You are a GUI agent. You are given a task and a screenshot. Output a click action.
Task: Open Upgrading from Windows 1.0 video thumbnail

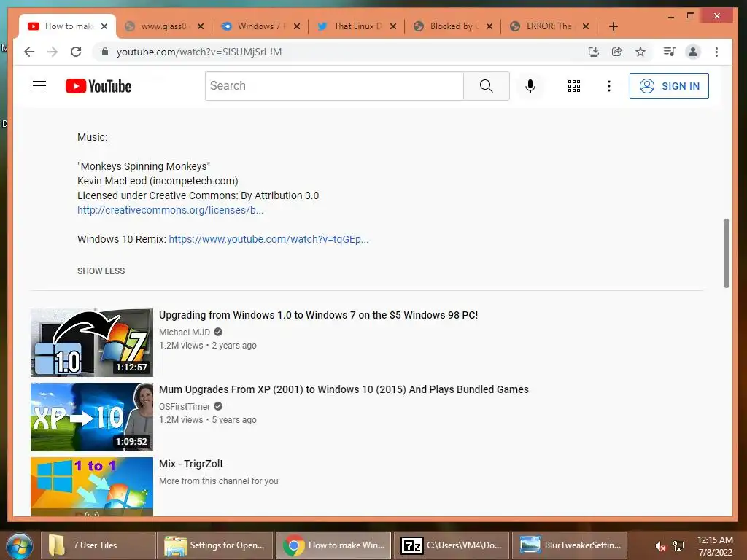click(x=92, y=343)
